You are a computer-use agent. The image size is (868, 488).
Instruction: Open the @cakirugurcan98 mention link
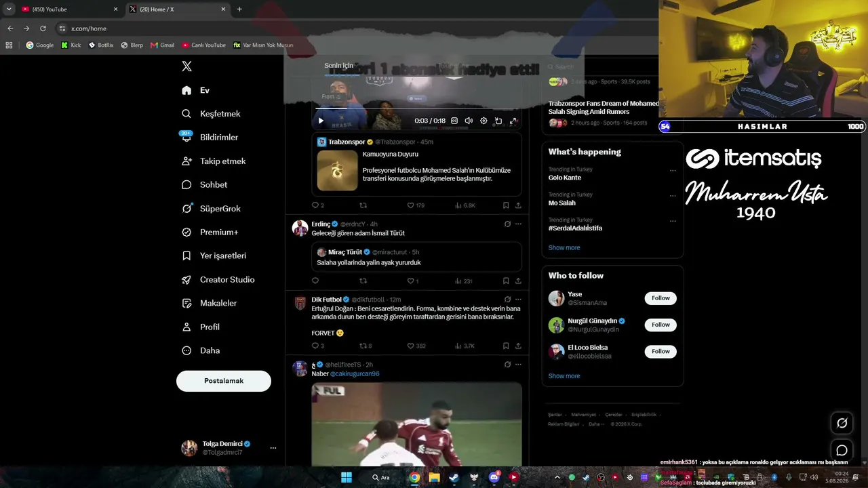click(x=355, y=373)
